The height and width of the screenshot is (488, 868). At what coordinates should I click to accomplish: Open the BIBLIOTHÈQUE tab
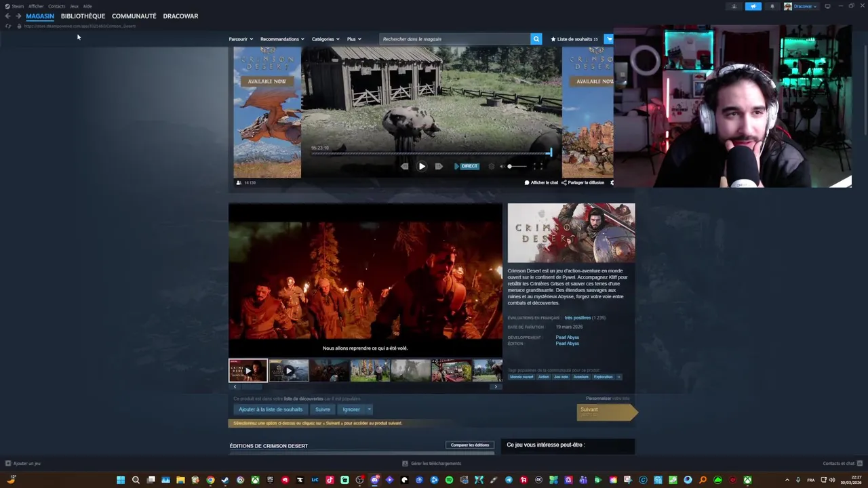click(x=83, y=16)
